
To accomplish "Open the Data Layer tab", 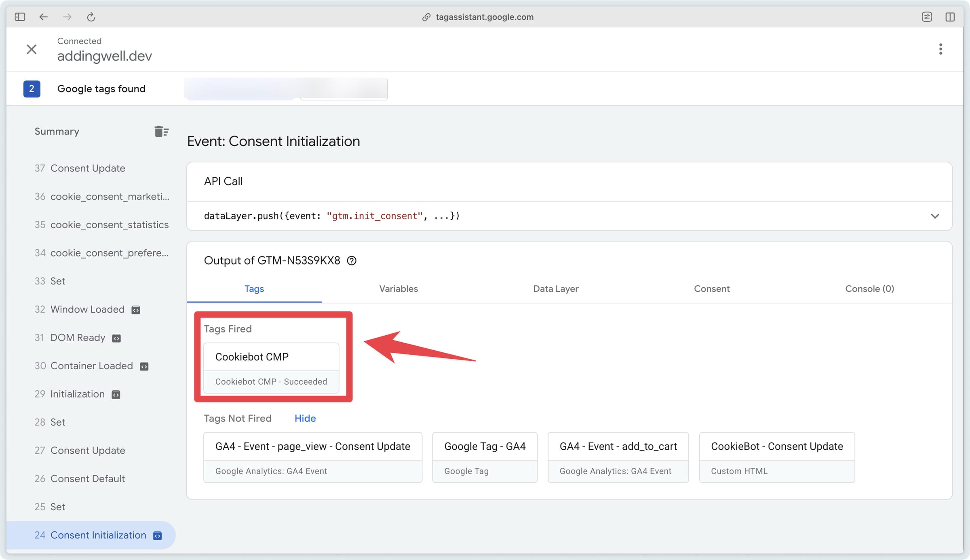I will click(556, 288).
